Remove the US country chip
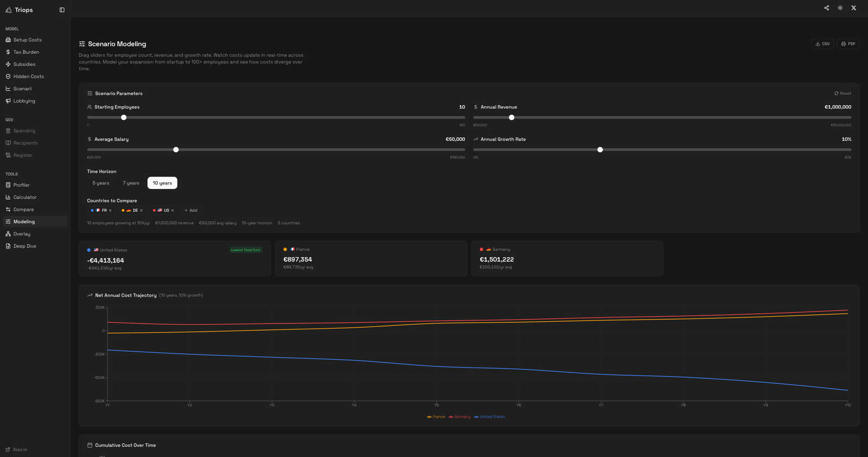 click(x=173, y=211)
